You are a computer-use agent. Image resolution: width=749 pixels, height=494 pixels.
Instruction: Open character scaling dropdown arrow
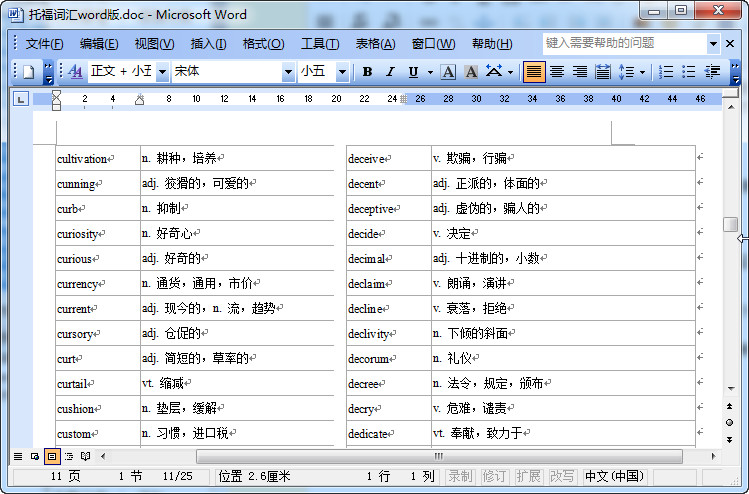point(510,73)
